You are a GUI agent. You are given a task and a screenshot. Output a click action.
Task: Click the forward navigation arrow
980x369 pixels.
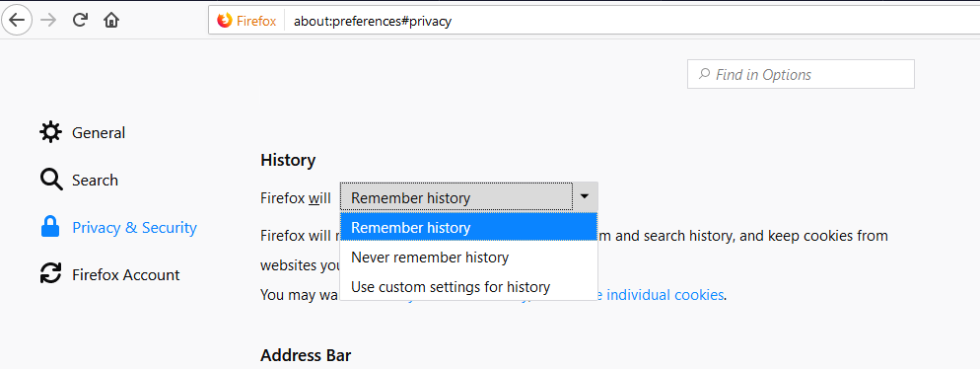[48, 20]
